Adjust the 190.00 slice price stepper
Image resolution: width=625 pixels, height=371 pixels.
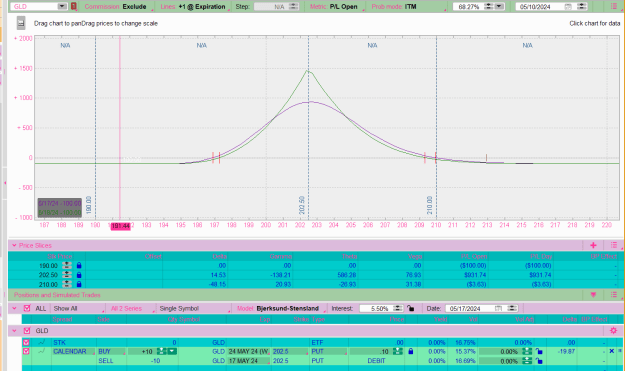click(67, 266)
